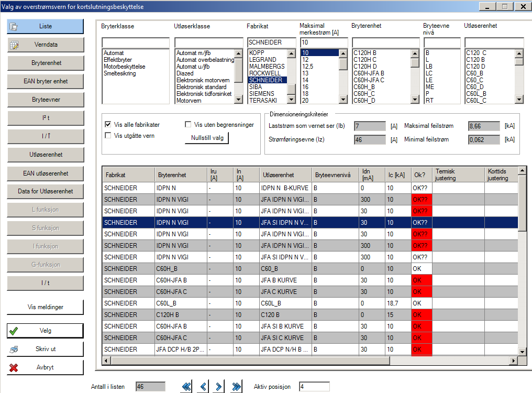This screenshot has height=393, width=532.
Task: Select Effektbryter in Bryterklasse list
Action: [118, 60]
